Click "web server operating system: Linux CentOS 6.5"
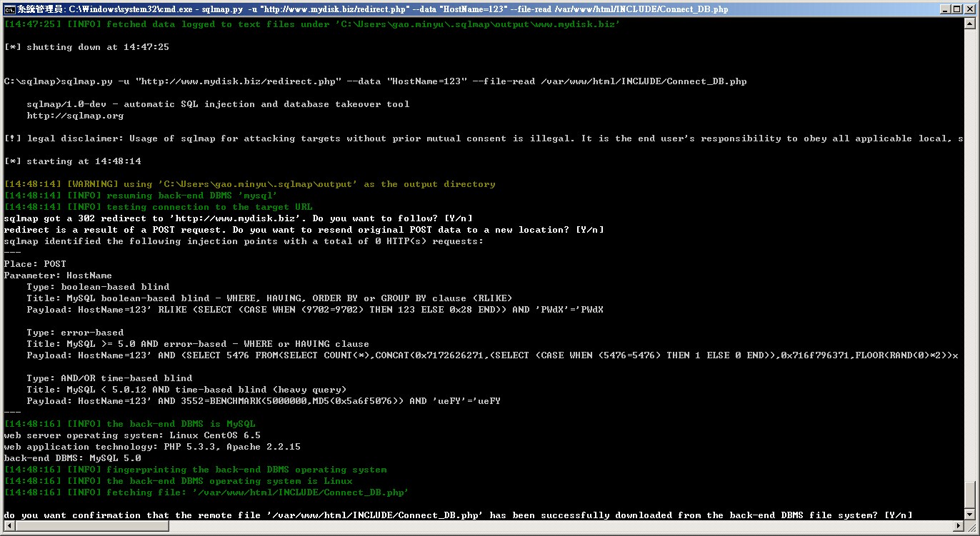980x536 pixels. (x=132, y=435)
